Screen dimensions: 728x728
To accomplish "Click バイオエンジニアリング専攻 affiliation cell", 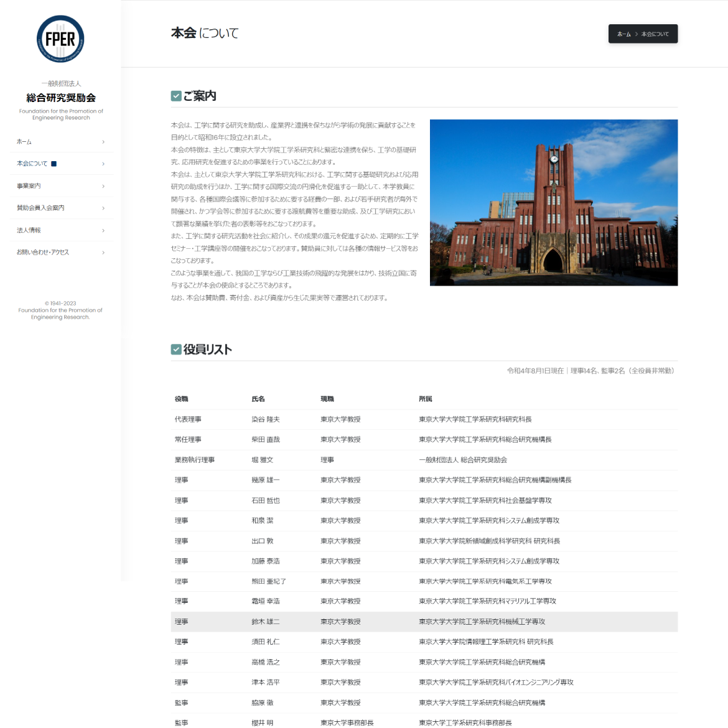I will click(497, 682).
